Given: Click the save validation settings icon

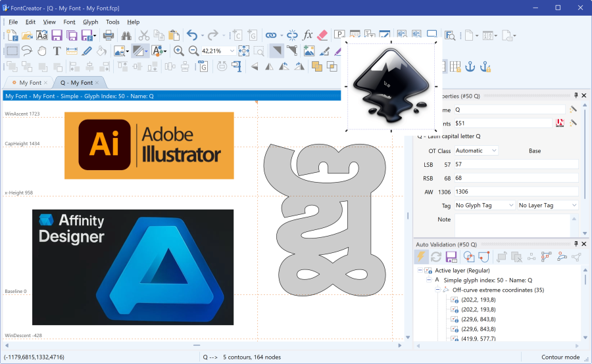Looking at the screenshot, I should 451,257.
